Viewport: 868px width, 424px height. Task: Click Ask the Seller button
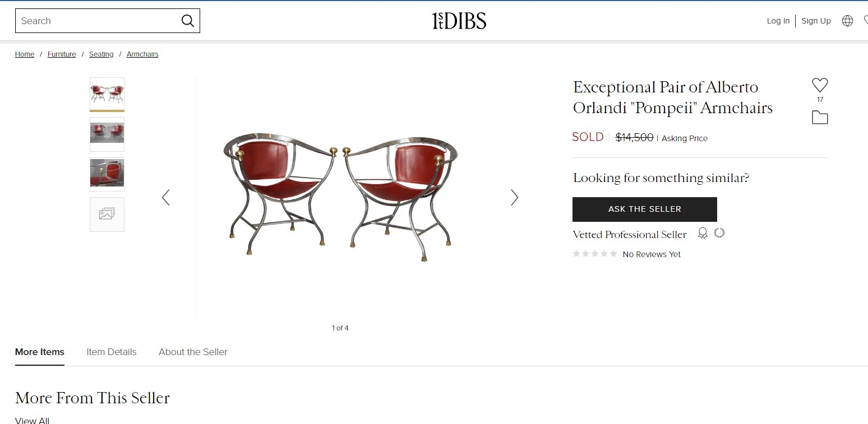pos(645,209)
